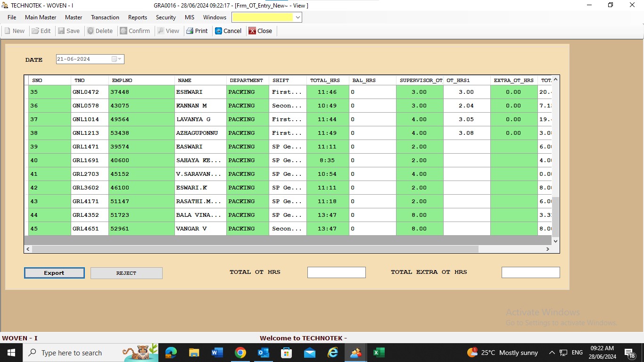Launch Google Chrome from the taskbar

[240, 353]
